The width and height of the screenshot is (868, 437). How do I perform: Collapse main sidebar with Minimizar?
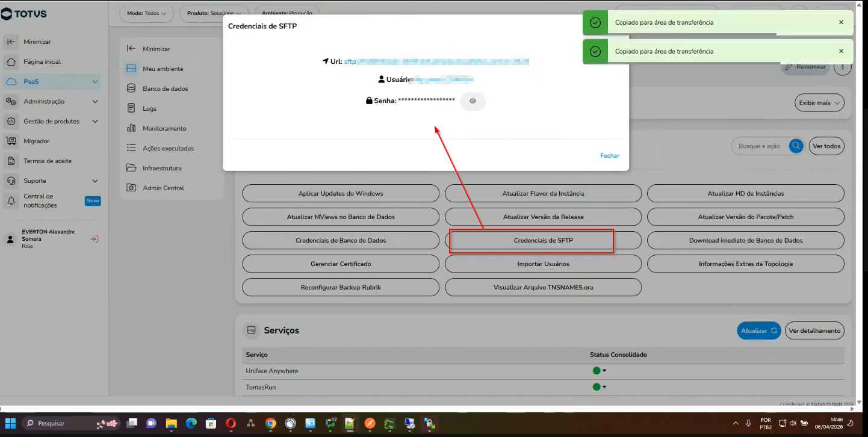point(37,42)
